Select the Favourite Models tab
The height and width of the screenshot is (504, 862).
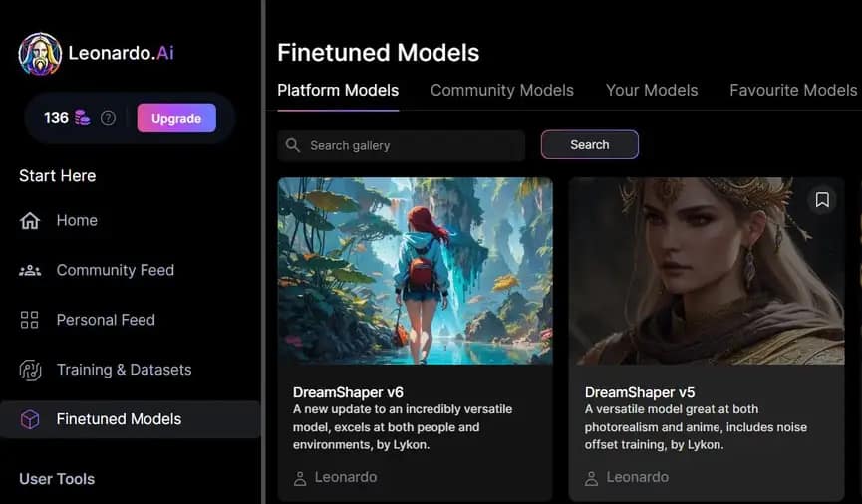tap(792, 90)
